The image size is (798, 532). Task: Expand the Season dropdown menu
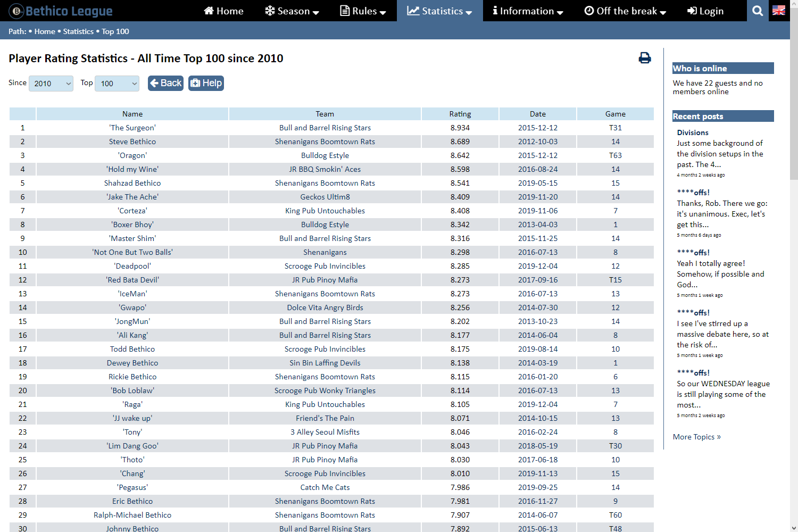point(292,11)
